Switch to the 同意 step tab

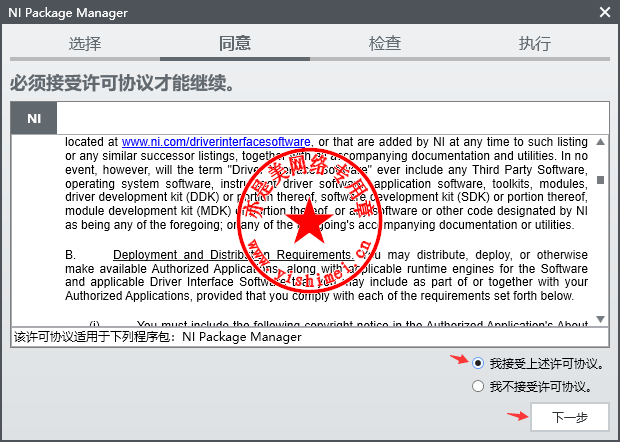tap(235, 44)
